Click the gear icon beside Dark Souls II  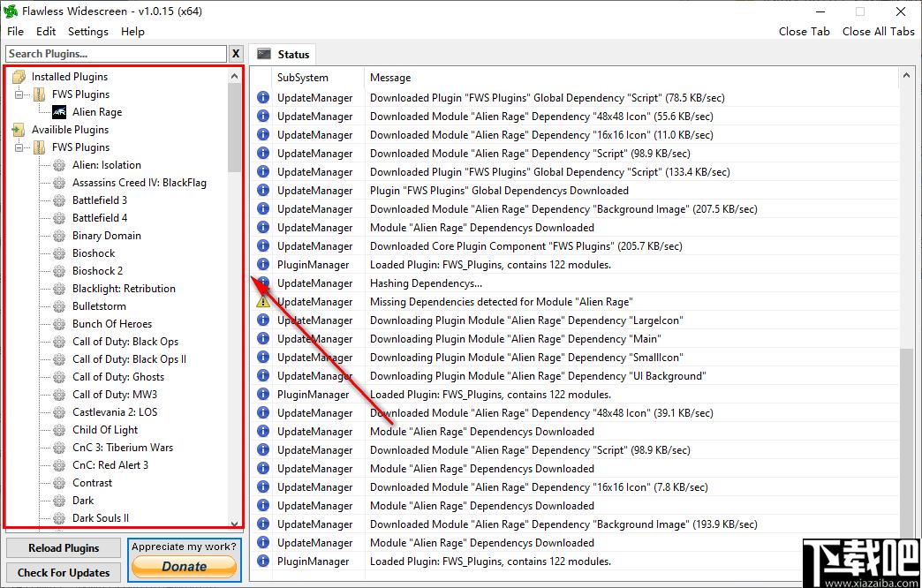59,518
